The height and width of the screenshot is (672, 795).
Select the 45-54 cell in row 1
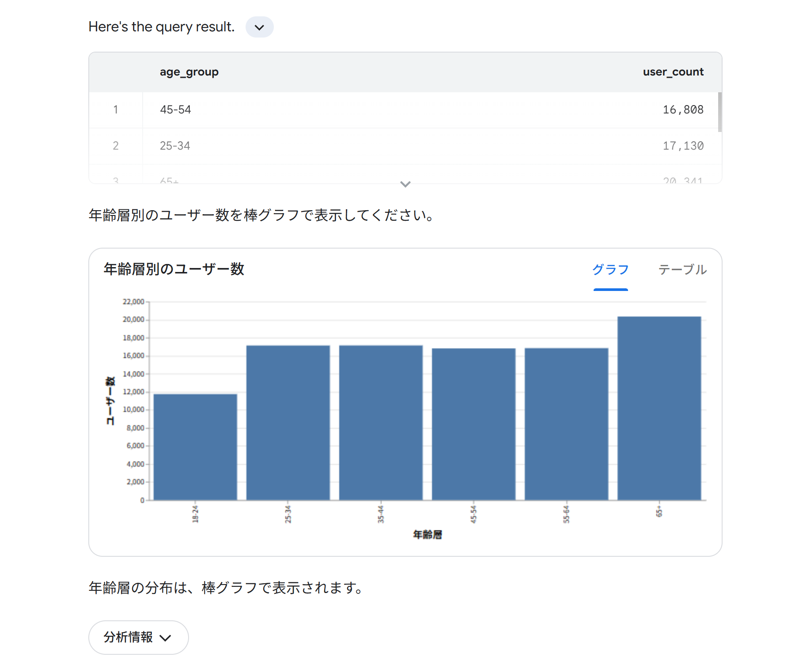click(175, 109)
